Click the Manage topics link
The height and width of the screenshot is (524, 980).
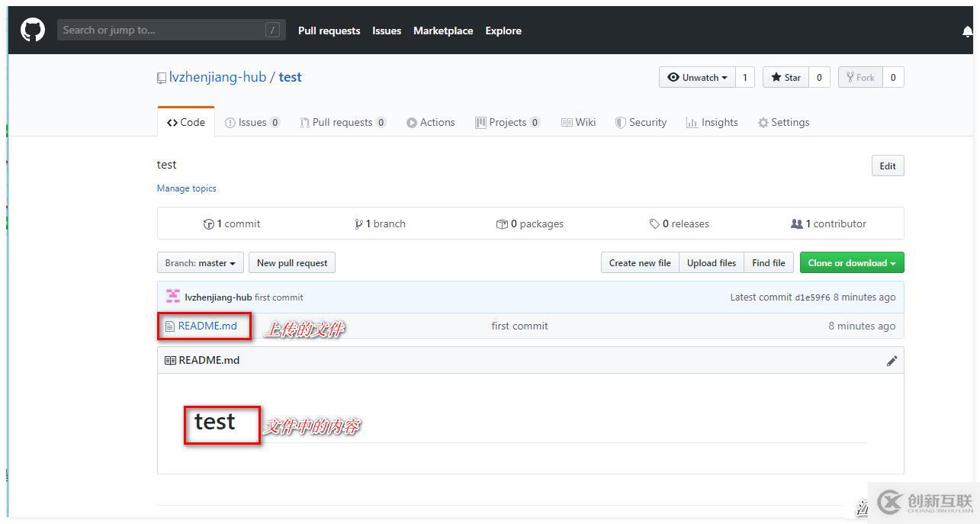click(x=187, y=188)
